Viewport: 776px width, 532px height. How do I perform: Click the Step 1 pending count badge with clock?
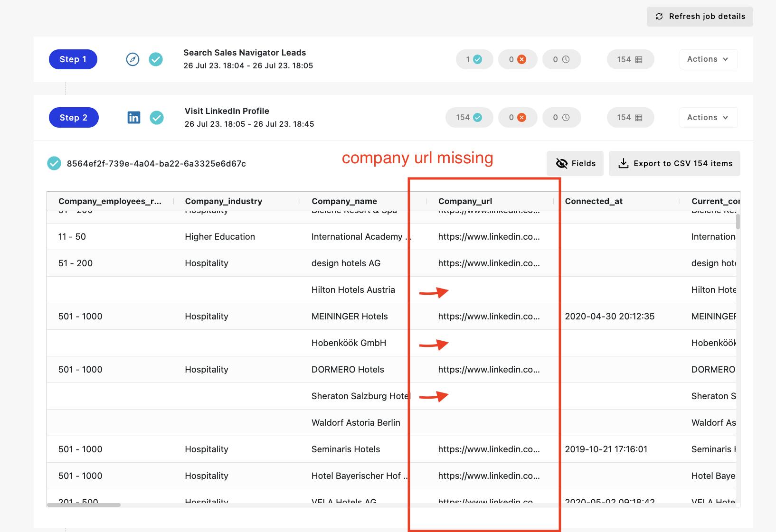pyautogui.click(x=562, y=59)
